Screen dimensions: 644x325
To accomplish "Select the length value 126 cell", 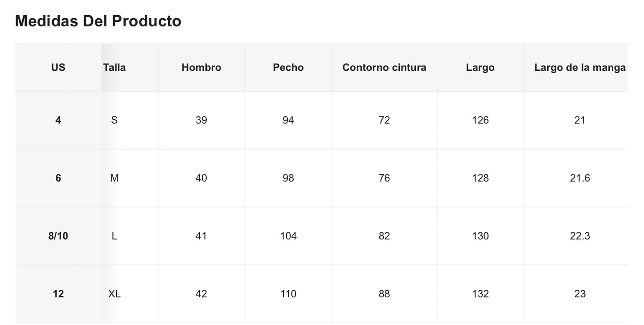I will [480, 120].
